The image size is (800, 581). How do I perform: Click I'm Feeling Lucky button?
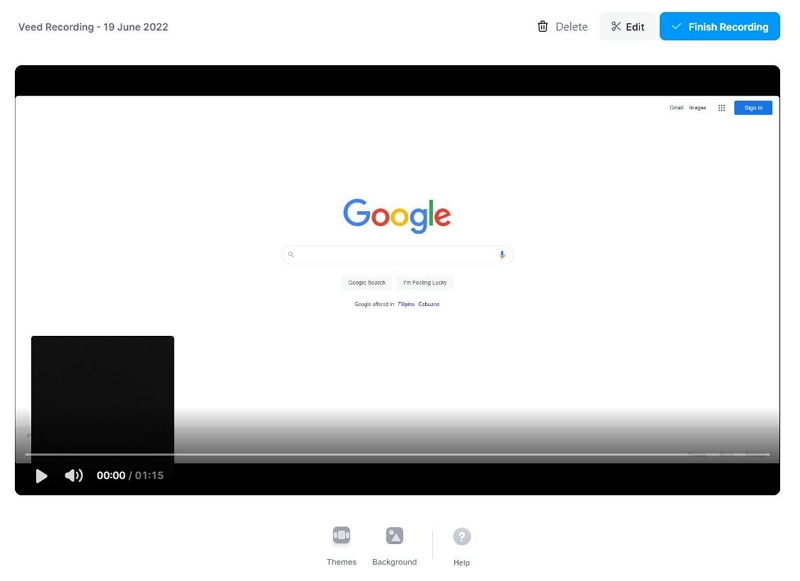[x=425, y=283]
